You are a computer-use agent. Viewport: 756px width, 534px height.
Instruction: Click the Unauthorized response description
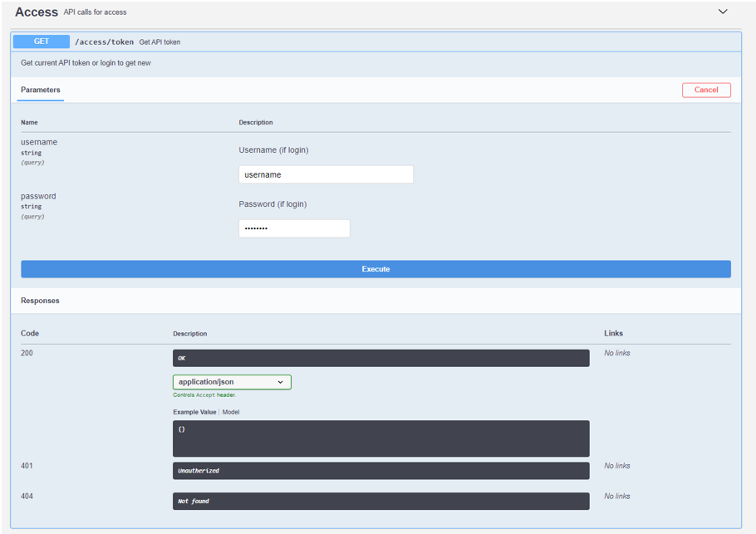coord(380,471)
